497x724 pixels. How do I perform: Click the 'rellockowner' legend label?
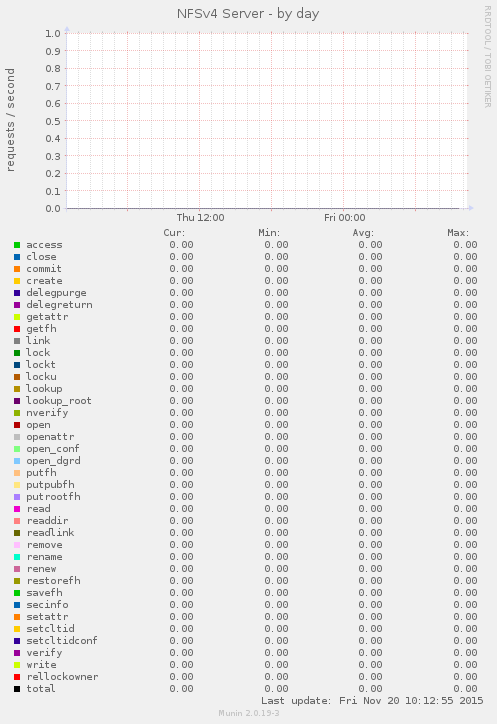coord(62,677)
